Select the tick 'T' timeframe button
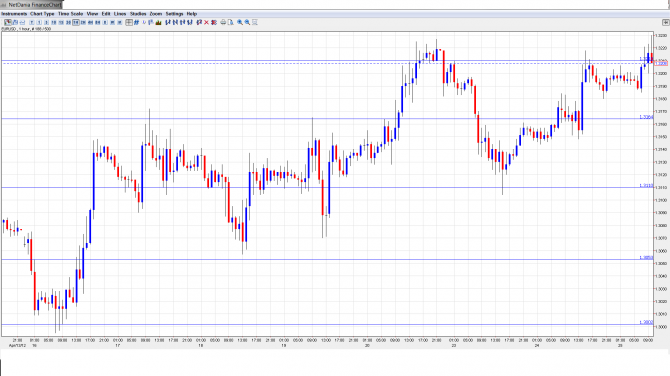This screenshot has width=670, height=376. 32,22
